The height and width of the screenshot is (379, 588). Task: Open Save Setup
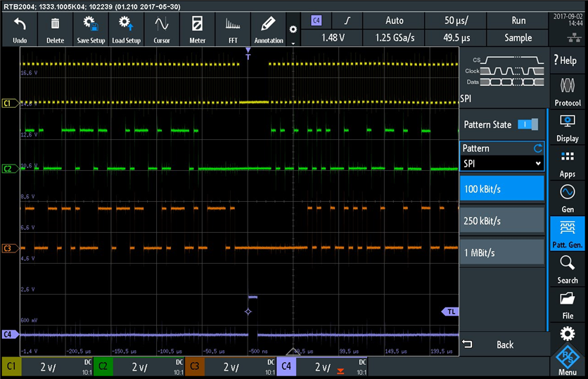(x=91, y=30)
